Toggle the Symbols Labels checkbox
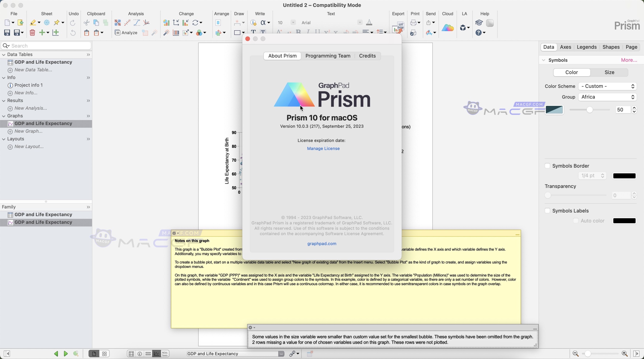 click(x=547, y=211)
